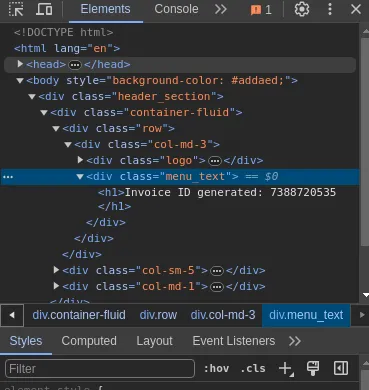Image resolution: width=369 pixels, height=390 pixels.
Task: Expand the col-md-1 div node
Action: click(x=56, y=286)
